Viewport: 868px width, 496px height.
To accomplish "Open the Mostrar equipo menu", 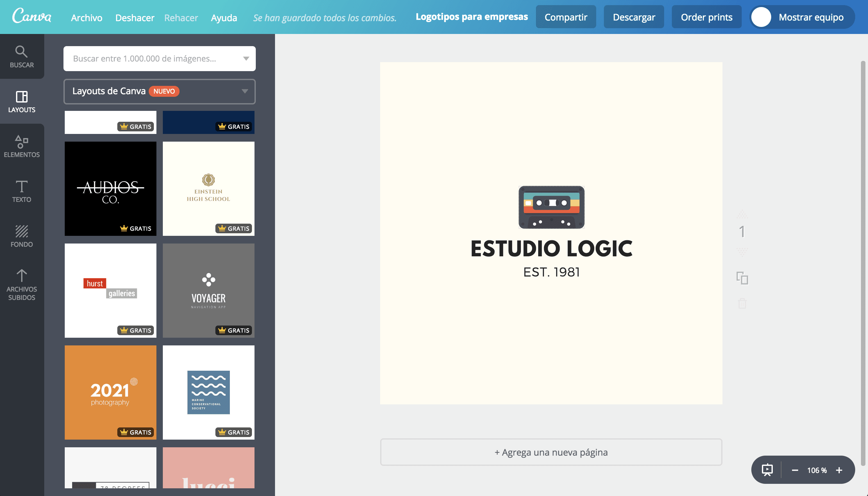I will (x=802, y=17).
